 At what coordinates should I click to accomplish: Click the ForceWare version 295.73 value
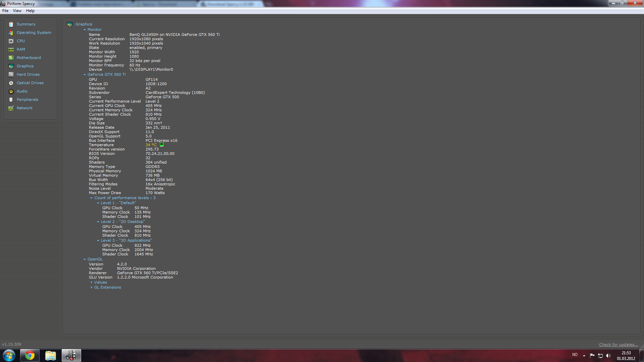coord(152,149)
